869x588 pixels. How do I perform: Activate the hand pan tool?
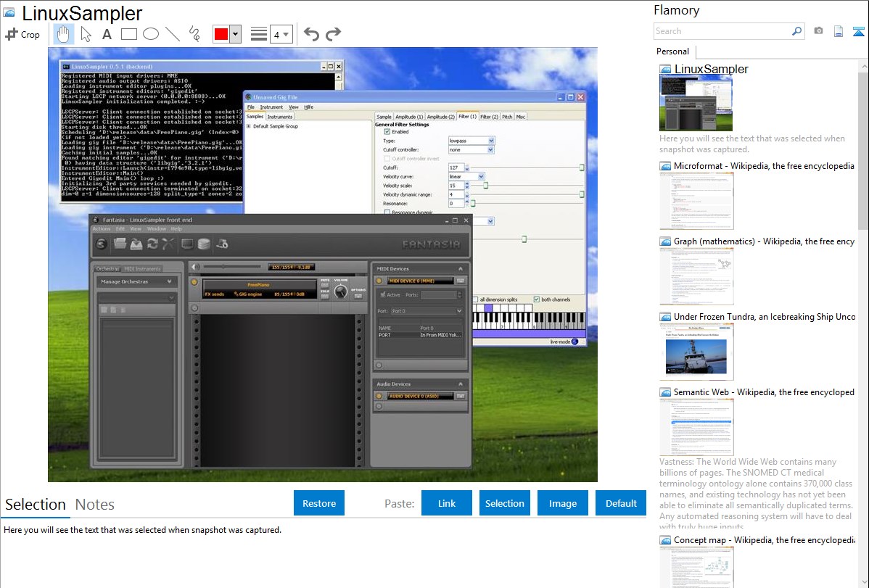(63, 34)
